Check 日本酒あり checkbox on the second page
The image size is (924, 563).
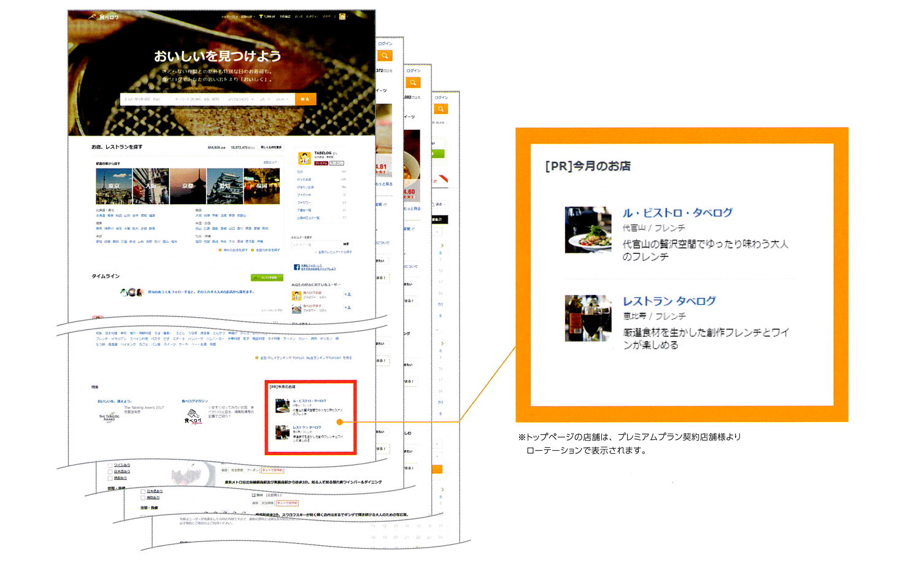pyautogui.click(x=110, y=472)
